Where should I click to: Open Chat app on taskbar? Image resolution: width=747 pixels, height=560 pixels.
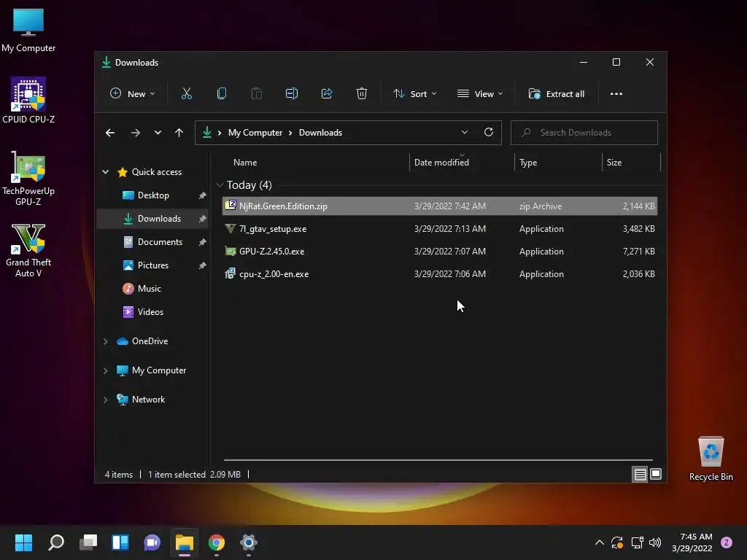point(152,542)
